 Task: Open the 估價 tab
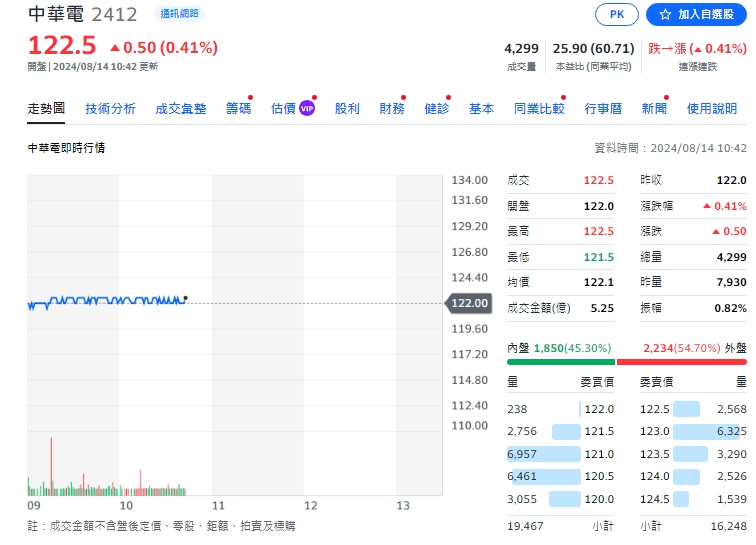(283, 109)
